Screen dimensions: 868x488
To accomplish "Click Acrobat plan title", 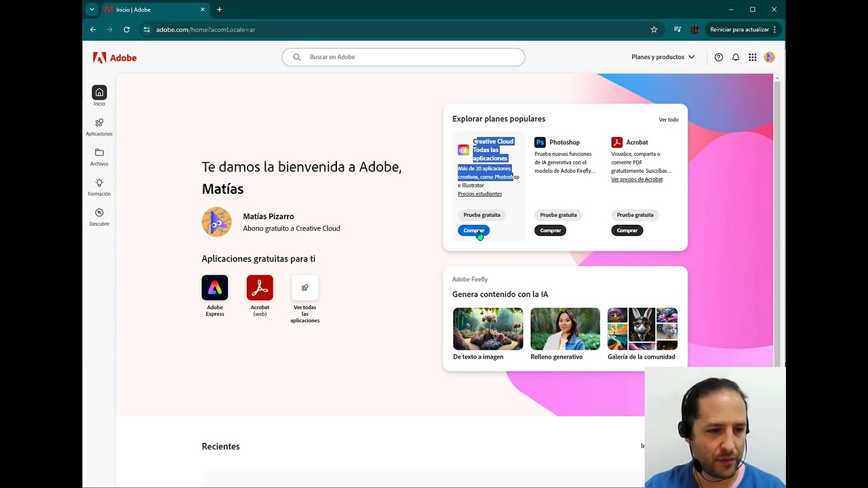I will 637,142.
